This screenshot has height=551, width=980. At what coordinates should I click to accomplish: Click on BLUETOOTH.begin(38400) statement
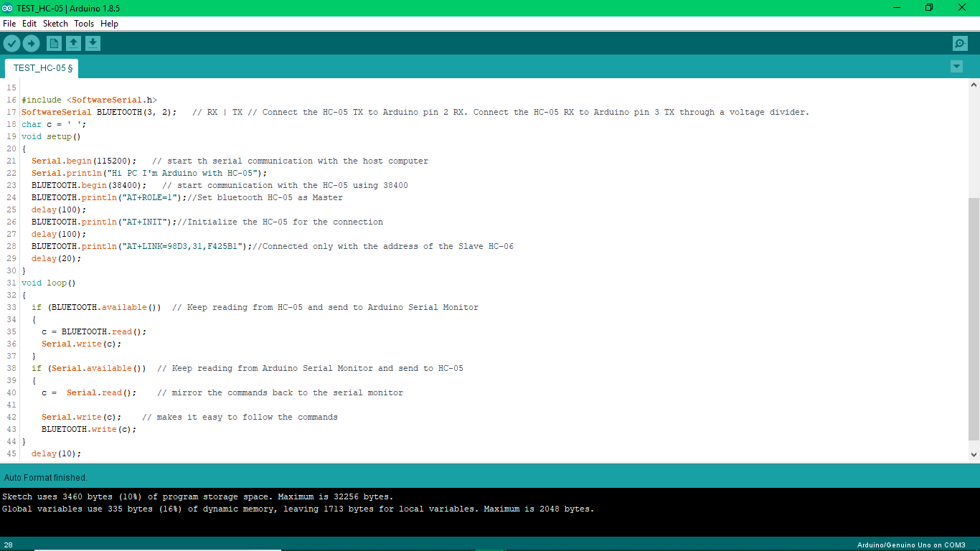coord(89,186)
